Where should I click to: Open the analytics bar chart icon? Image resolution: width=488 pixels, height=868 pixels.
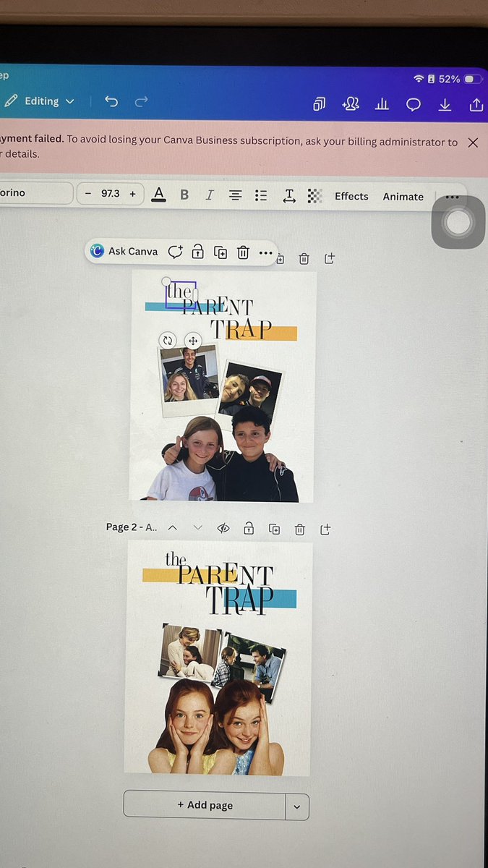382,104
